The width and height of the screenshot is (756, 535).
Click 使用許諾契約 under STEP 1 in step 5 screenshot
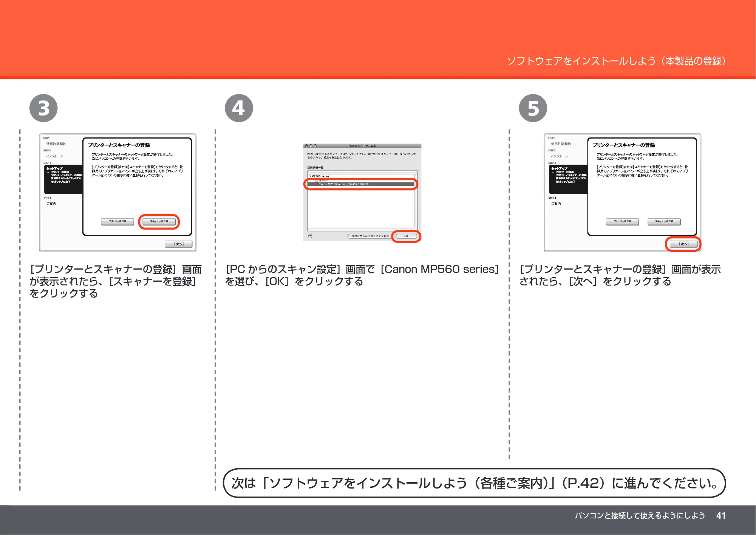click(561, 144)
